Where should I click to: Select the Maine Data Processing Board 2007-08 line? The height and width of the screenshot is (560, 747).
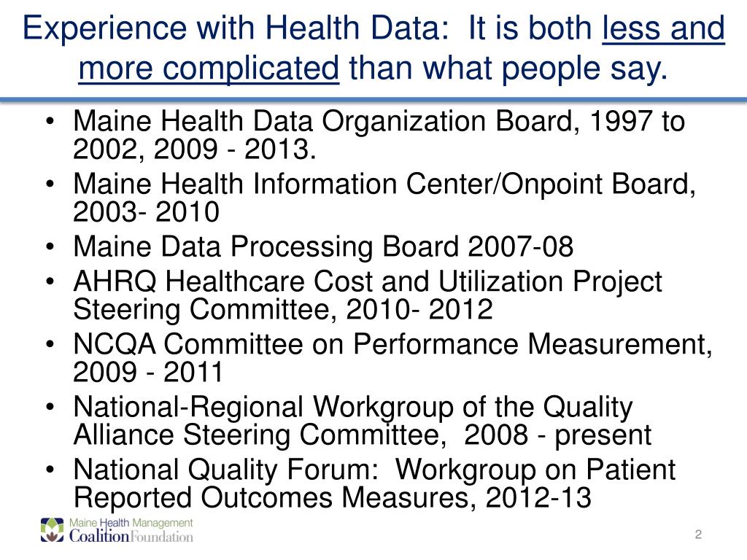point(323,246)
